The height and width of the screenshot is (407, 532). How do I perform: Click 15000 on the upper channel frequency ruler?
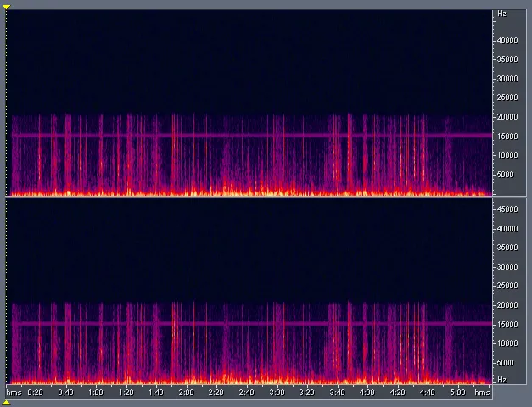(x=507, y=137)
